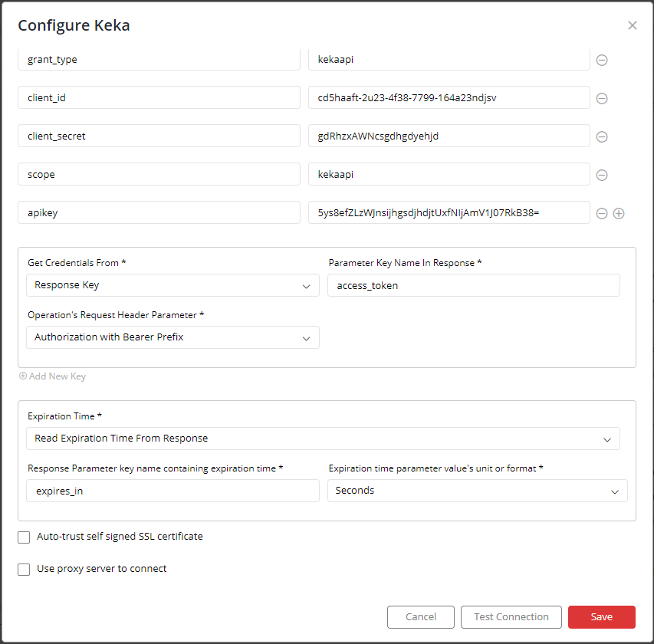The height and width of the screenshot is (644, 654).
Task: Add a new parameter row after apikey
Action: pyautogui.click(x=619, y=214)
